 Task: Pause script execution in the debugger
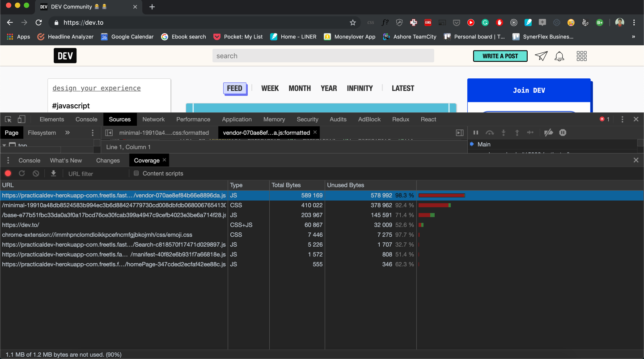475,132
